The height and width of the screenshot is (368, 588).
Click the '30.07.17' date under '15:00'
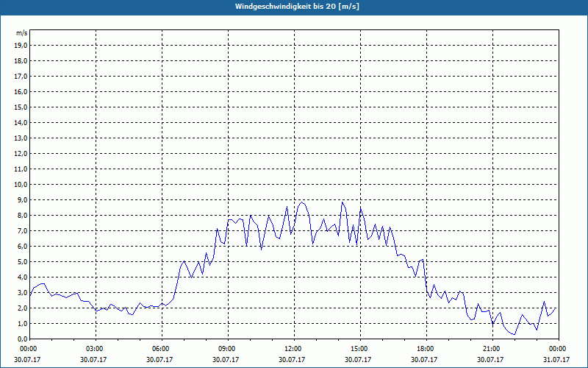coord(358,359)
